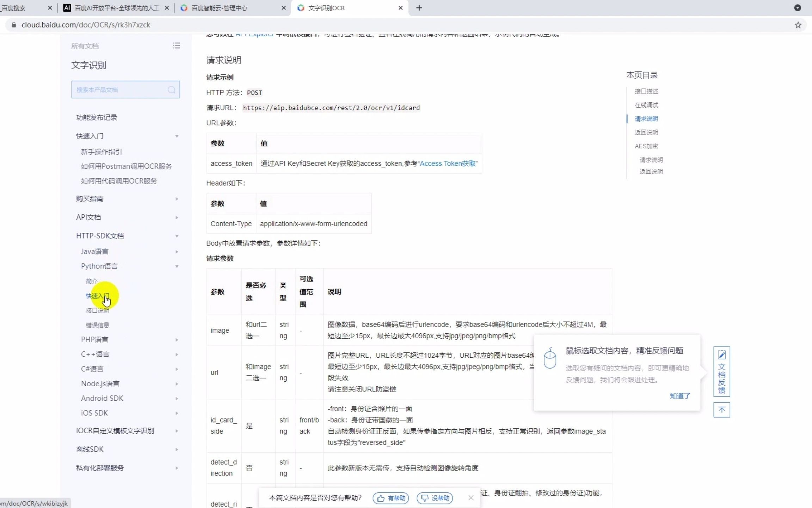The height and width of the screenshot is (508, 812).
Task: Click the 文档反馈 edit icon button
Action: pyautogui.click(x=721, y=371)
